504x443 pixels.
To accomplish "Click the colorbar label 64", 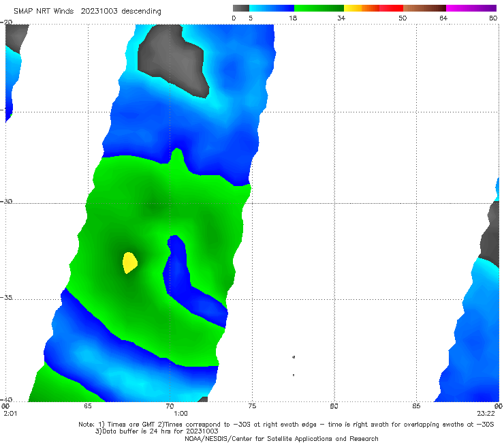I will click(x=443, y=18).
